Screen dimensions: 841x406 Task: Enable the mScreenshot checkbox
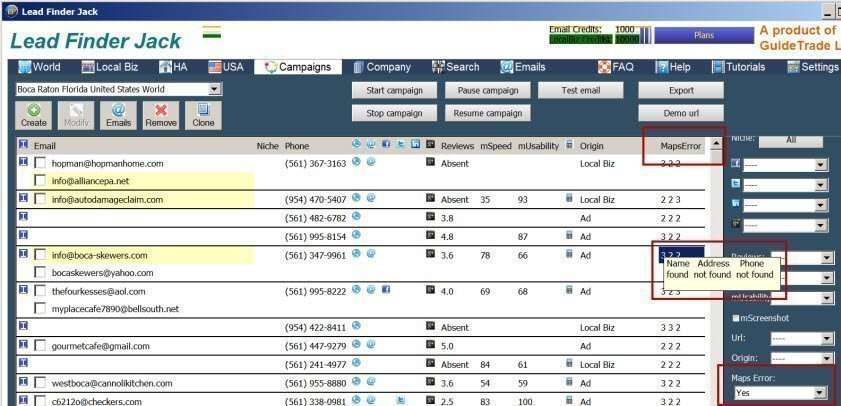coord(737,318)
